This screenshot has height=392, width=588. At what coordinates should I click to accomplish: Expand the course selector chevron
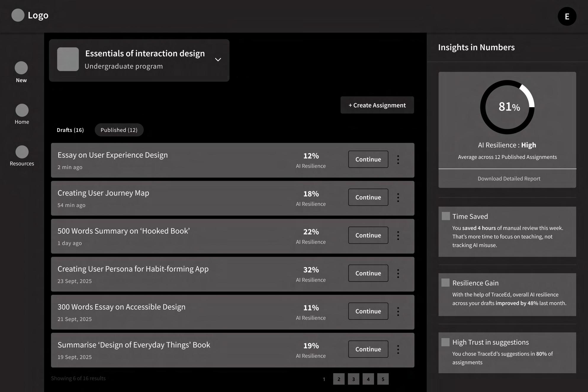pos(218,60)
